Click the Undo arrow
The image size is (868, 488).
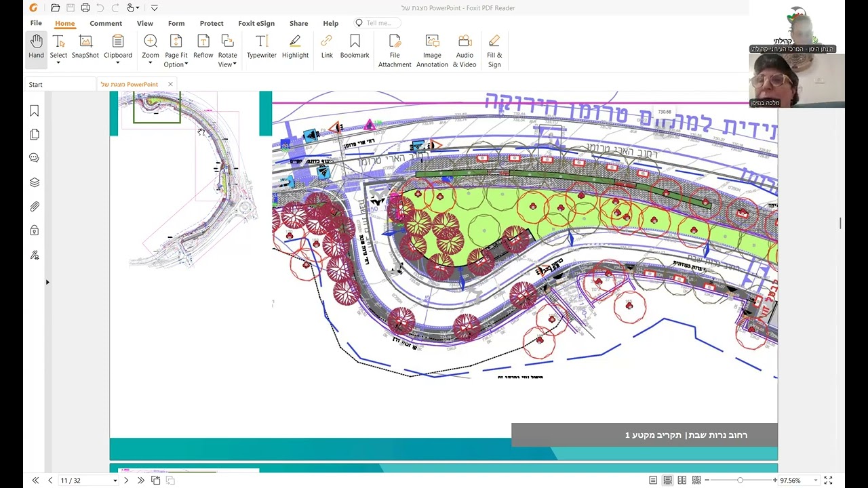(x=100, y=8)
